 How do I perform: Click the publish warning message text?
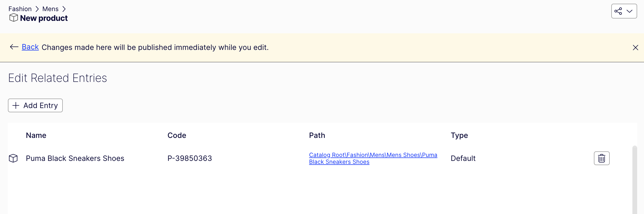click(155, 47)
